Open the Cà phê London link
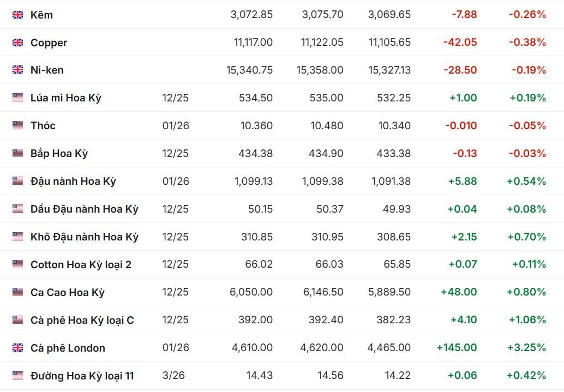Viewport: 564px width, 392px height. pos(68,348)
